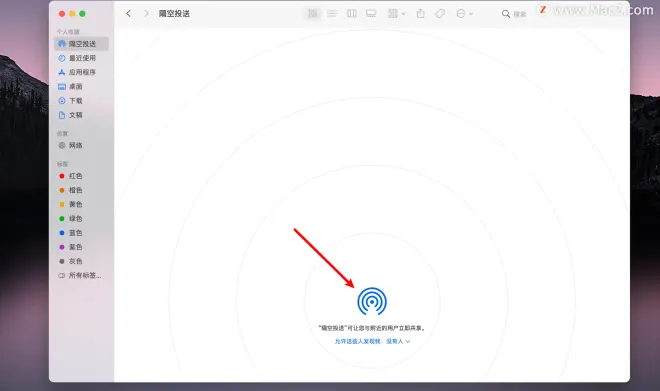Click the blue AirDrop radar icon
The height and width of the screenshot is (391, 660).
click(x=372, y=301)
